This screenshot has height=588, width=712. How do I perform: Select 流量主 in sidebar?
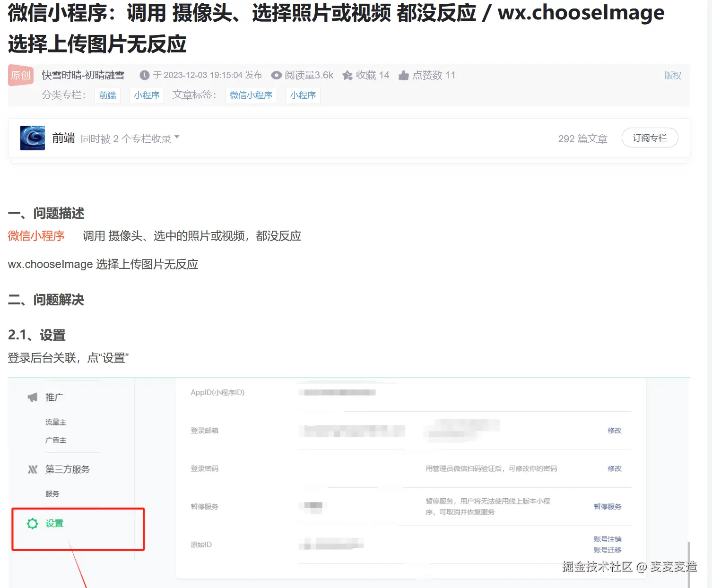point(56,422)
